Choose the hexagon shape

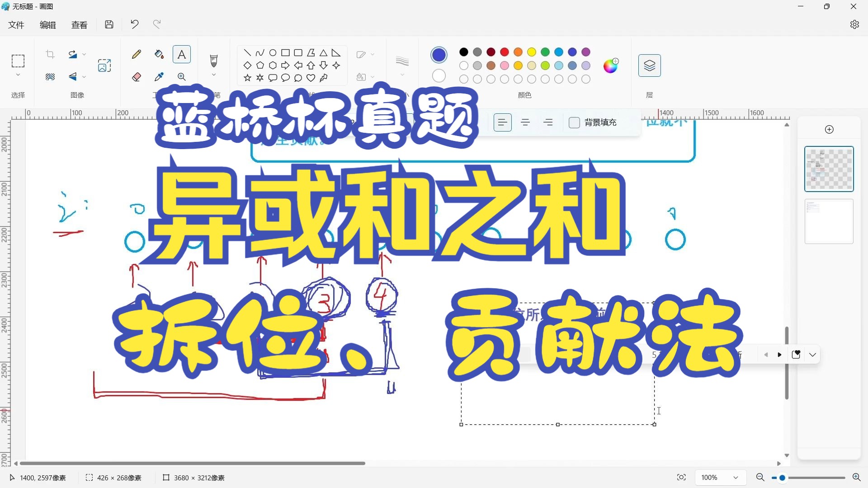pyautogui.click(x=273, y=66)
